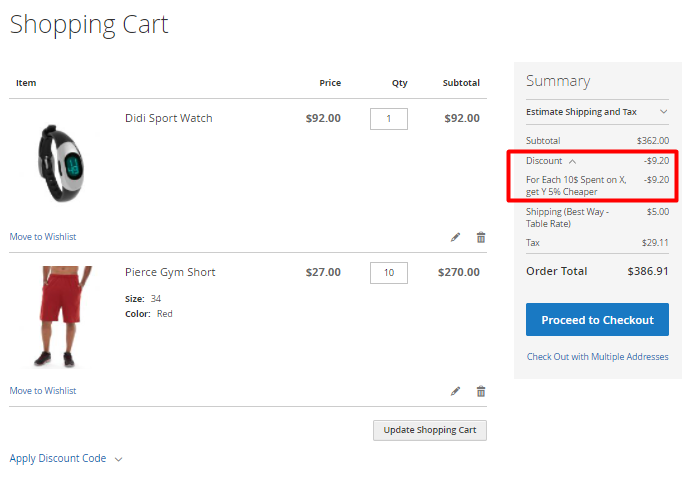Click the Didi Sport Watch product name

click(x=168, y=118)
